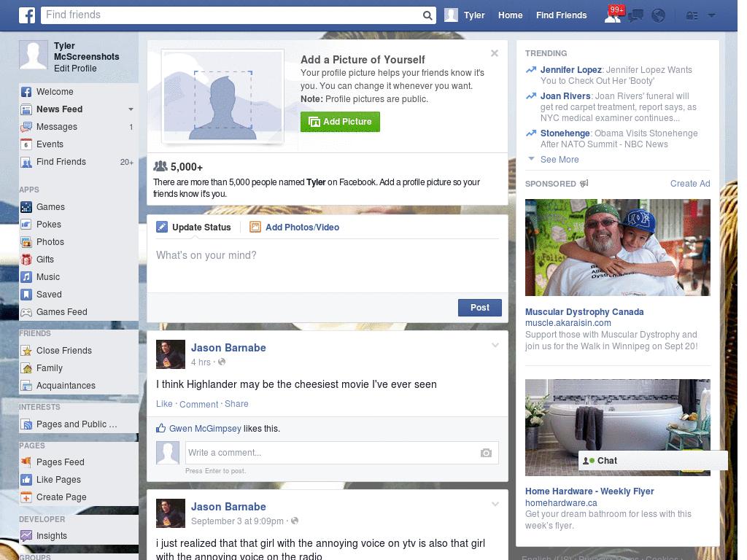Click the Like Pages thumbs-up icon
This screenshot has width=747, height=560.
click(26, 480)
